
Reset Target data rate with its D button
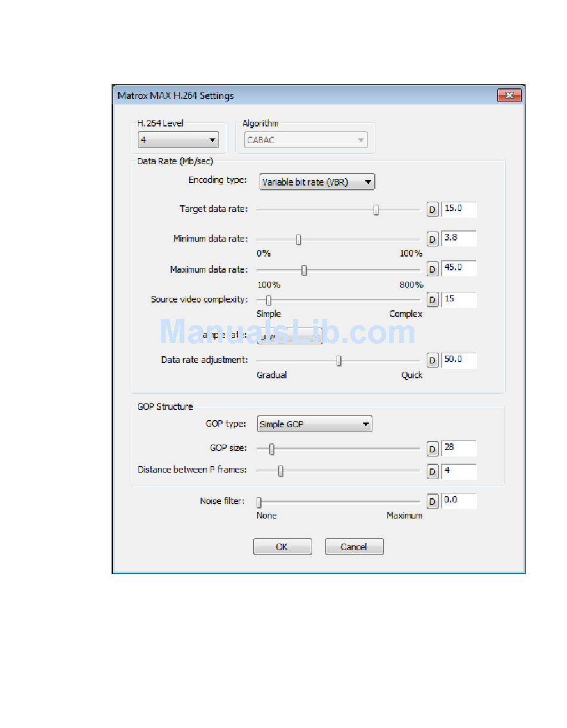click(x=433, y=210)
